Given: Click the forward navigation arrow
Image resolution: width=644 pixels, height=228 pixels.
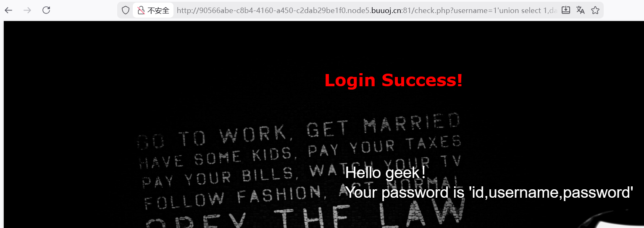Looking at the screenshot, I should pos(27,10).
